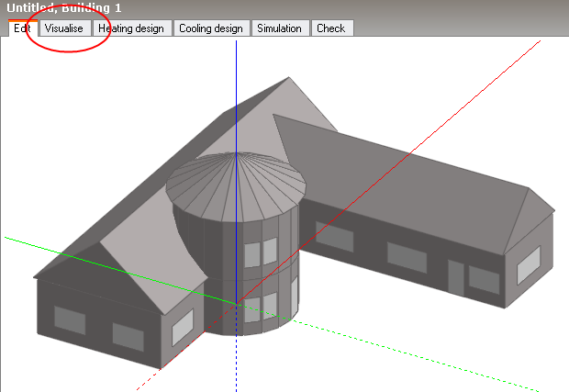This screenshot has width=569, height=392.
Task: Click the window right of the door
Action: pos(484,279)
